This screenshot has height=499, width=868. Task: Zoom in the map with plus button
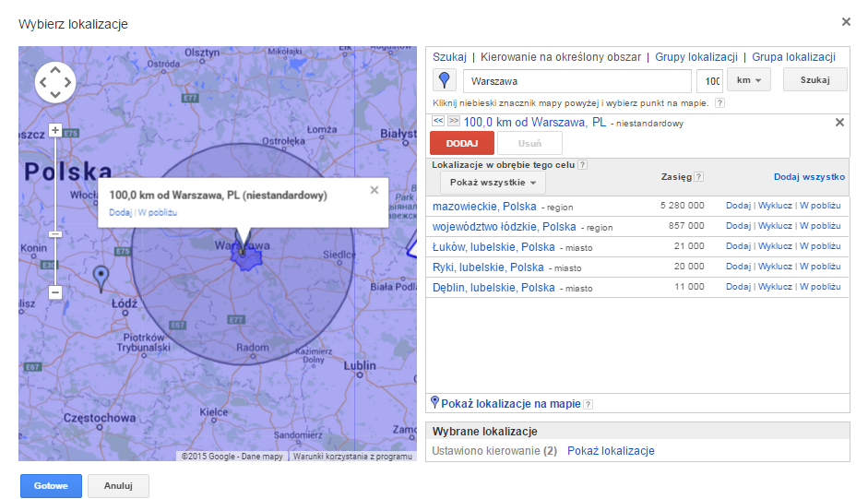click(55, 131)
